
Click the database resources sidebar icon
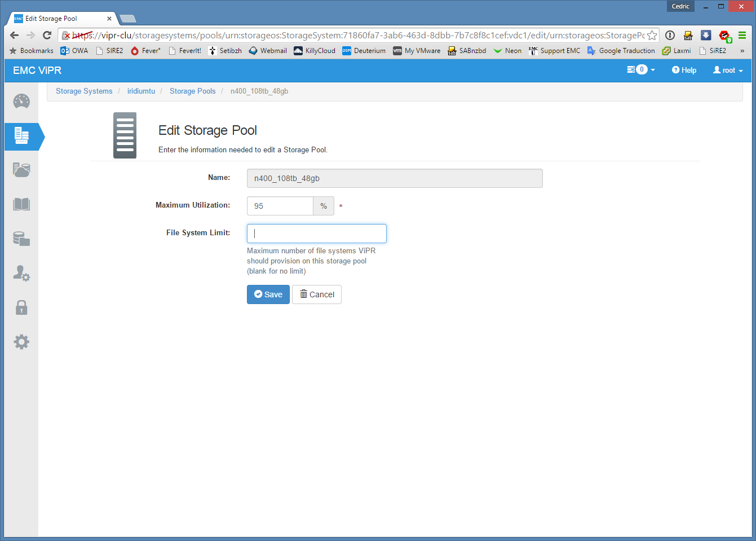[21, 239]
